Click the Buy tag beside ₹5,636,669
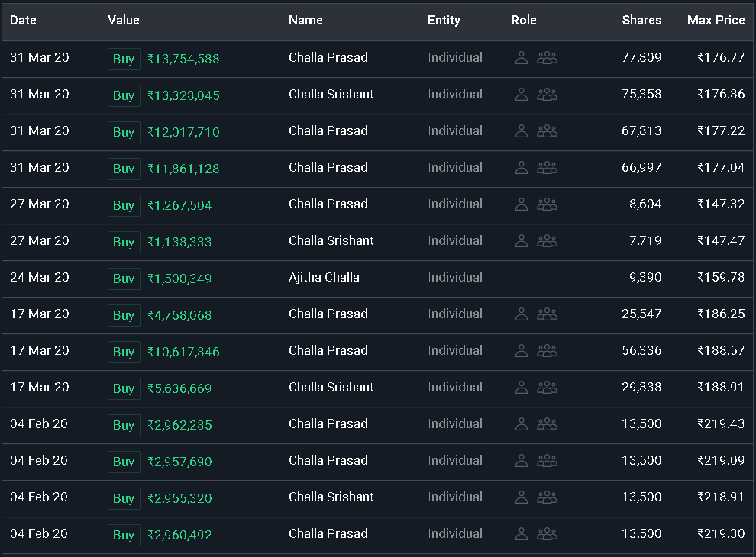This screenshot has width=756, height=557. click(124, 388)
